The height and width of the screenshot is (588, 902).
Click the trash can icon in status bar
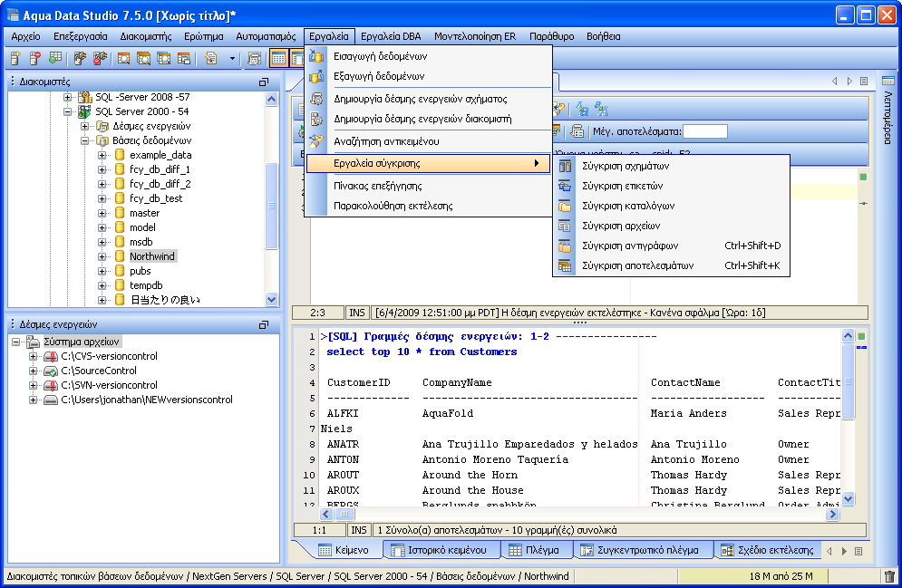click(x=890, y=576)
